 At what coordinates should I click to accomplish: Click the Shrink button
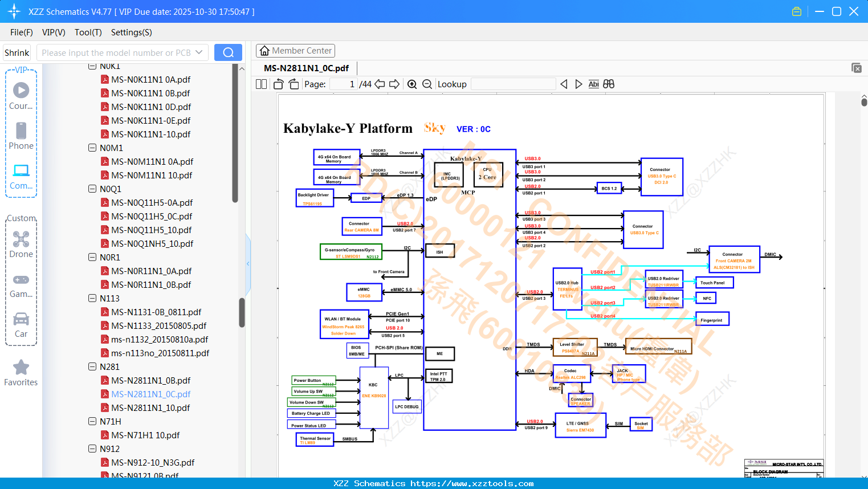17,52
